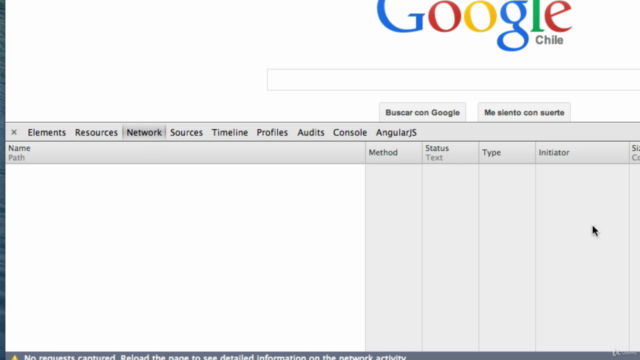This screenshot has height=360, width=640.
Task: Switch to the AngularJS tab
Action: pos(396,132)
